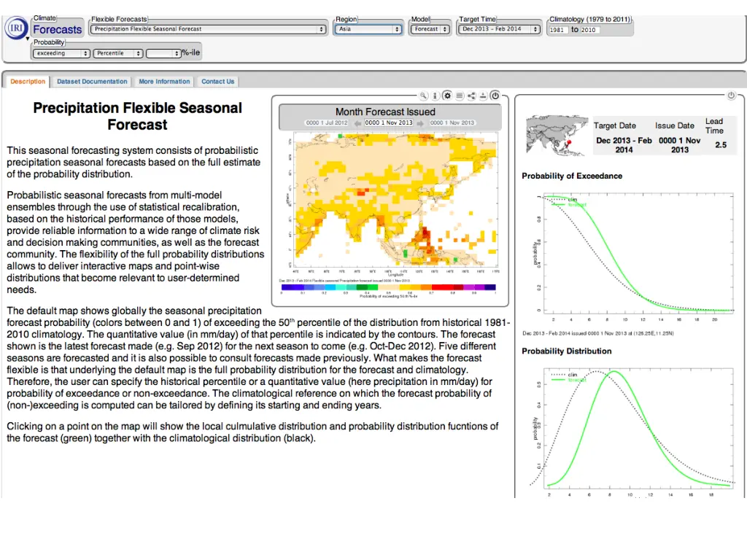Click the probability color scale bar
This screenshot has width=747, height=560.
click(x=388, y=287)
